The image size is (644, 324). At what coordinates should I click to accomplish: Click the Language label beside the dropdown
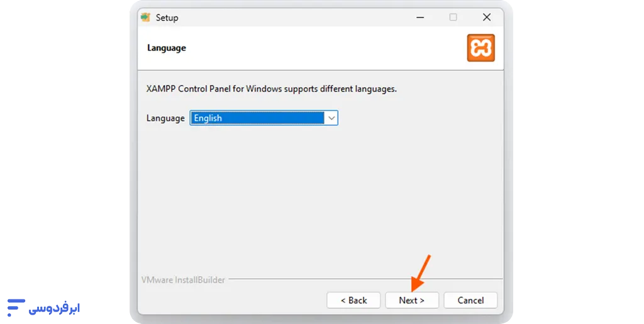[x=165, y=118]
